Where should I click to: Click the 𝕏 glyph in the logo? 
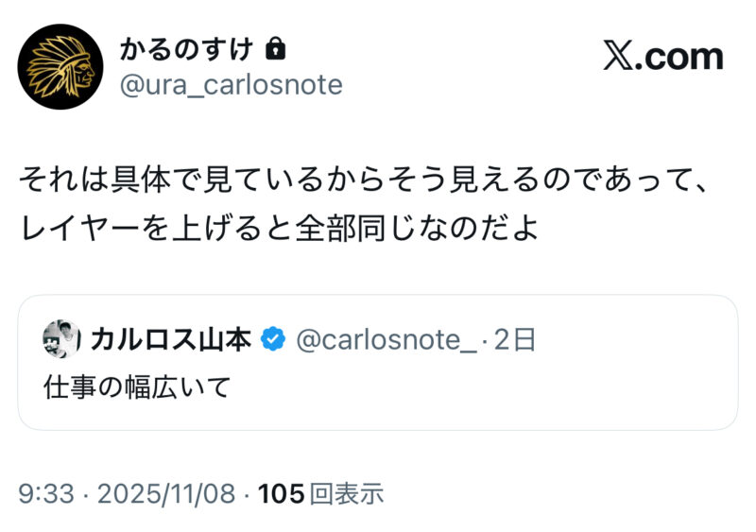619,57
